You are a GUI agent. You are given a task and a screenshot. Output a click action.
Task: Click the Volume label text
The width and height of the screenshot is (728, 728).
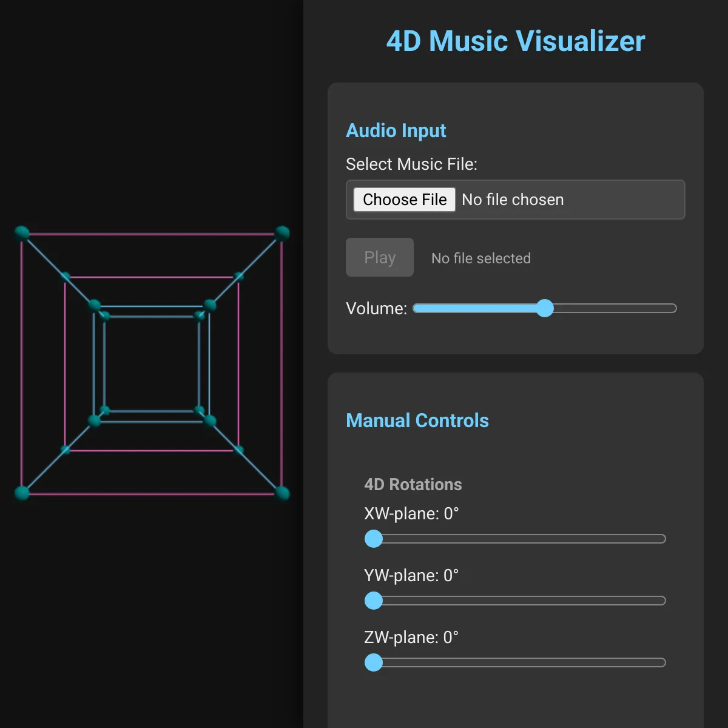click(x=376, y=308)
